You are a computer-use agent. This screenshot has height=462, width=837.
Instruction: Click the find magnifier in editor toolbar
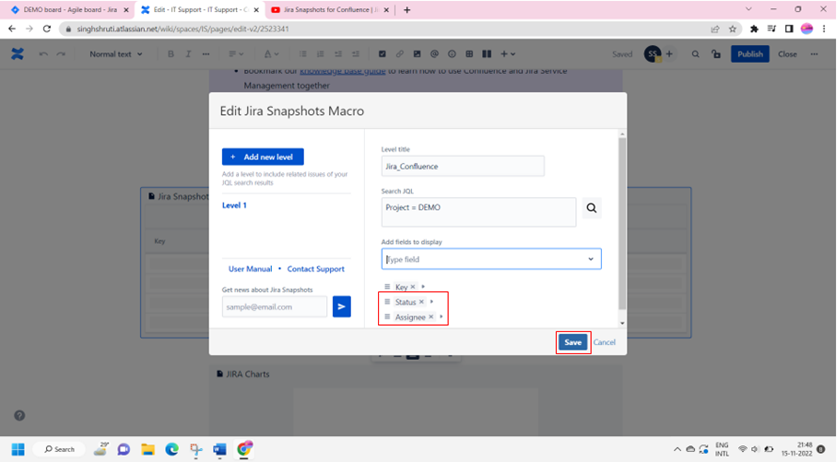[695, 54]
